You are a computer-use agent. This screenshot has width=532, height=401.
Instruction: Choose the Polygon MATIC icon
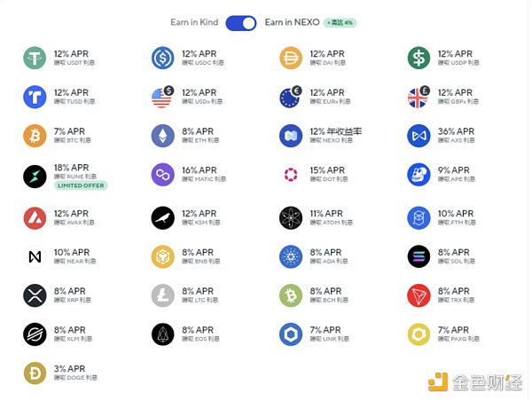tap(162, 174)
